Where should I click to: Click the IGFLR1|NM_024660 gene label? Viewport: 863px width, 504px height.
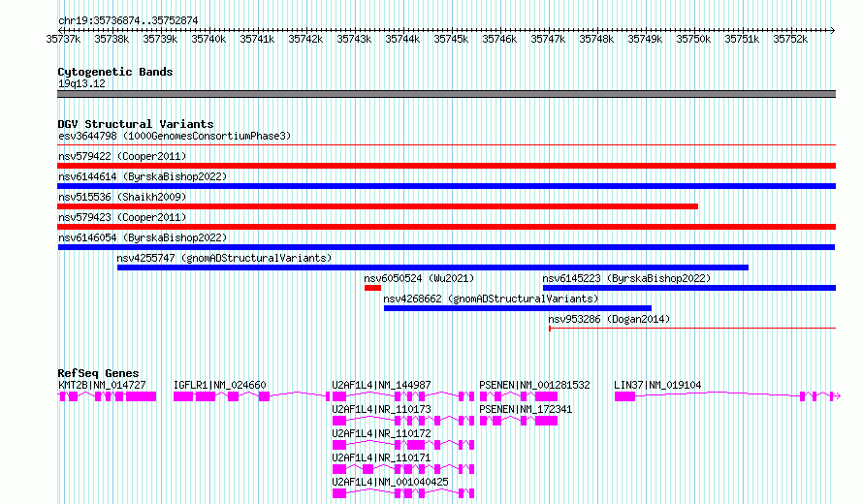[219, 385]
